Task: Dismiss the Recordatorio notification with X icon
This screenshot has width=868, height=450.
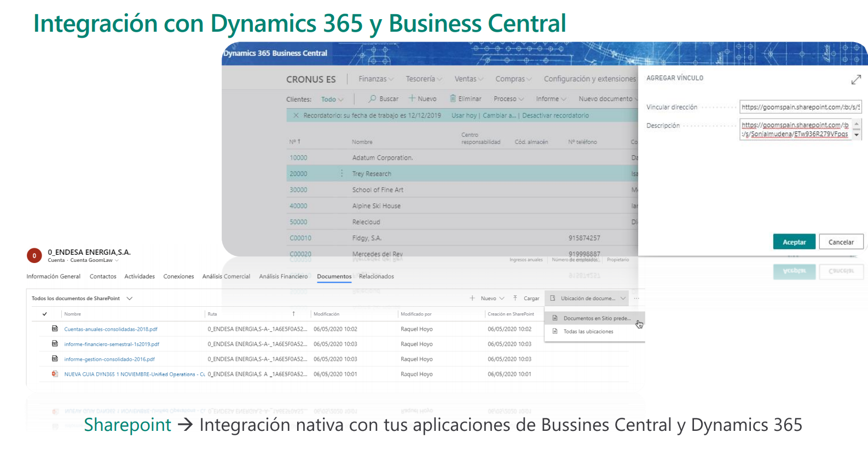Action: (296, 115)
